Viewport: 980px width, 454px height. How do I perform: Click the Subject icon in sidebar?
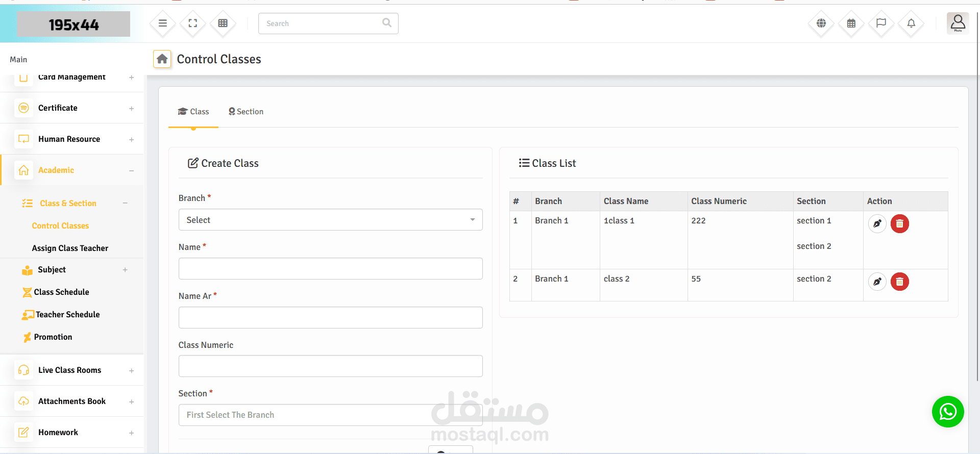pyautogui.click(x=28, y=270)
